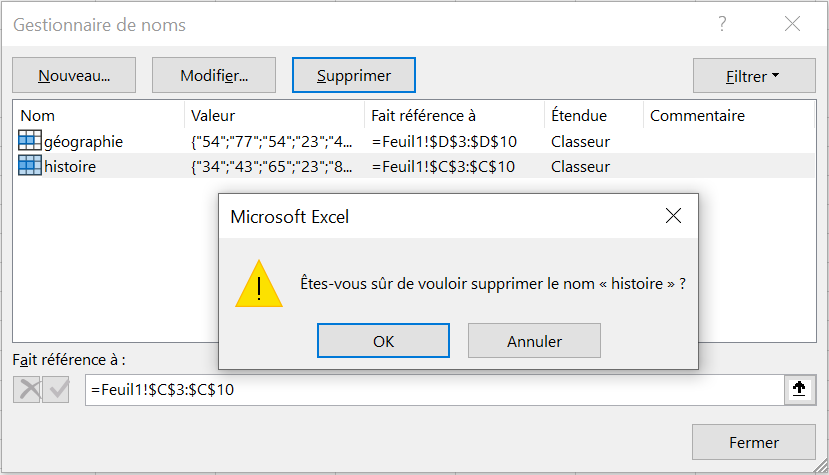Click the histoire table icon
Viewport: 829px width, 475px height.
(x=30, y=166)
